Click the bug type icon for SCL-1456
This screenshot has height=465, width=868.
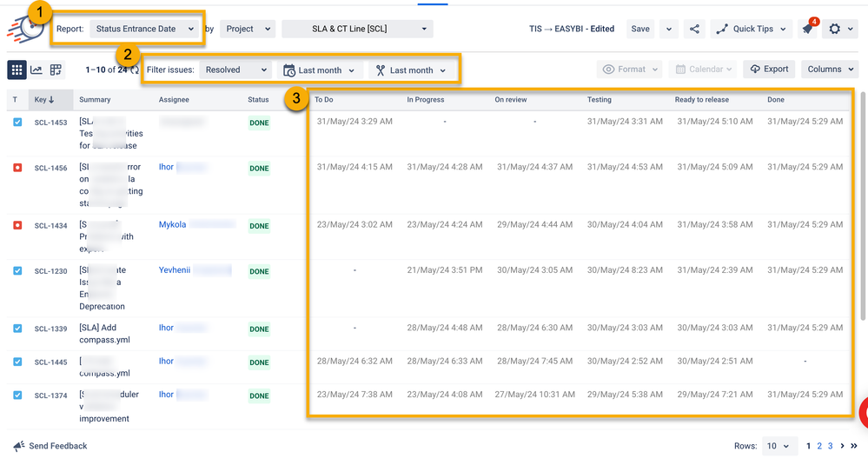(17, 167)
